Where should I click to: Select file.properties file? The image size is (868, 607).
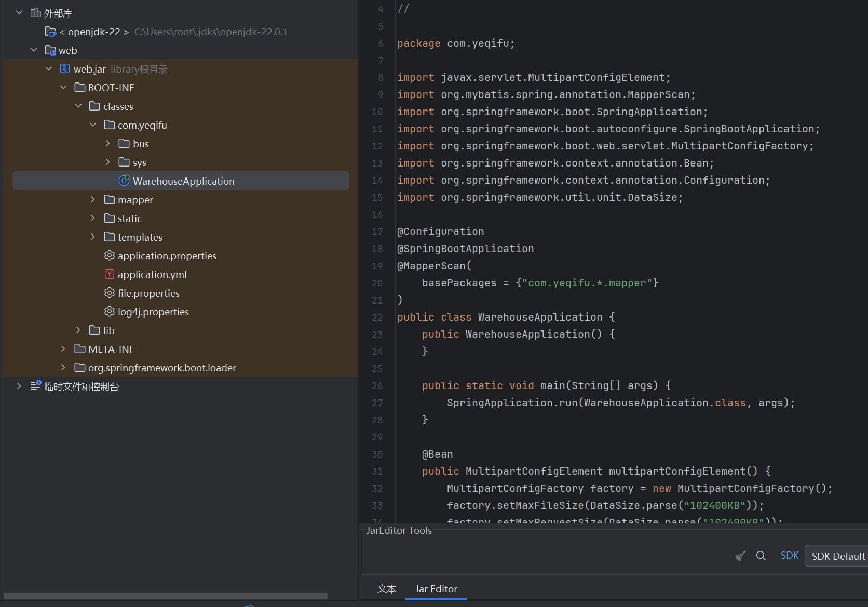pyautogui.click(x=148, y=293)
